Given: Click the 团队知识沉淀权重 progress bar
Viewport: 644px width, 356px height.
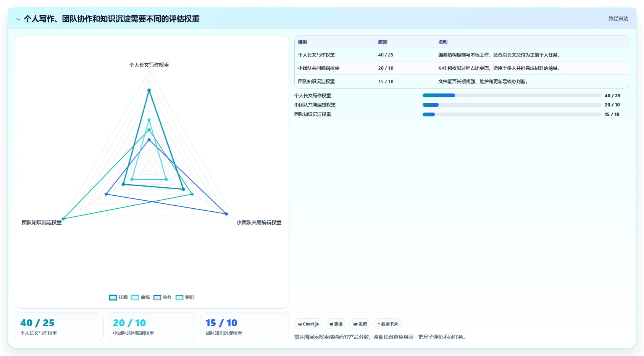Looking at the screenshot, I should [x=512, y=114].
